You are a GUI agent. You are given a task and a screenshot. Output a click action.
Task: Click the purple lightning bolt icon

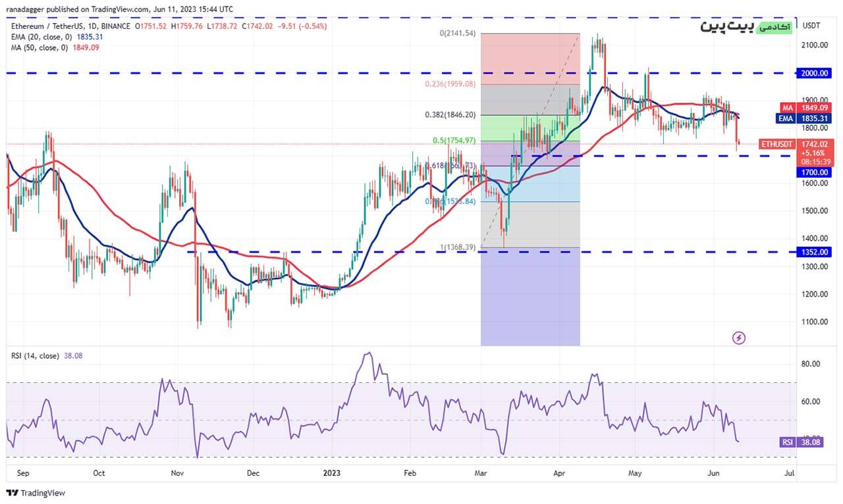(739, 338)
